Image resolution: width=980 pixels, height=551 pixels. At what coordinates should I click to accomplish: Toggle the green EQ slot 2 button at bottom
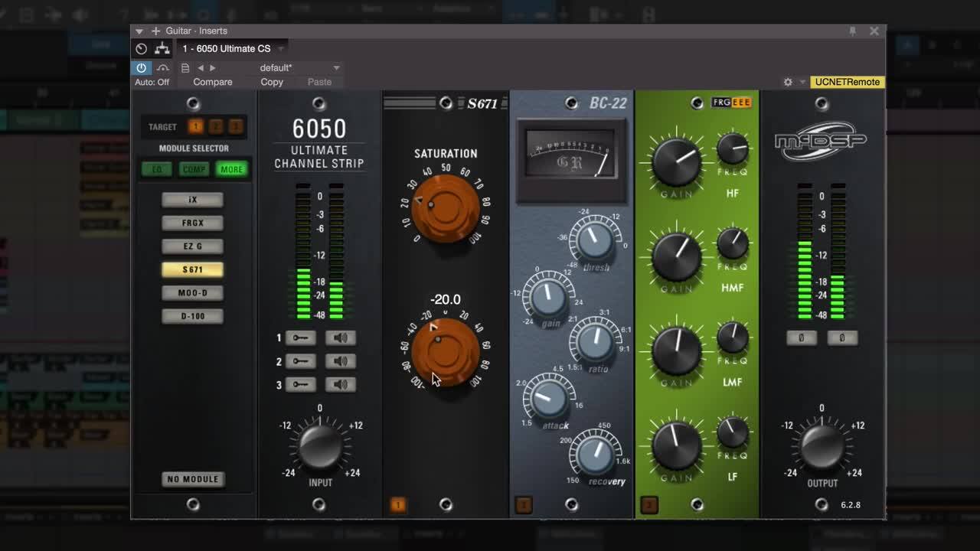[x=649, y=505]
